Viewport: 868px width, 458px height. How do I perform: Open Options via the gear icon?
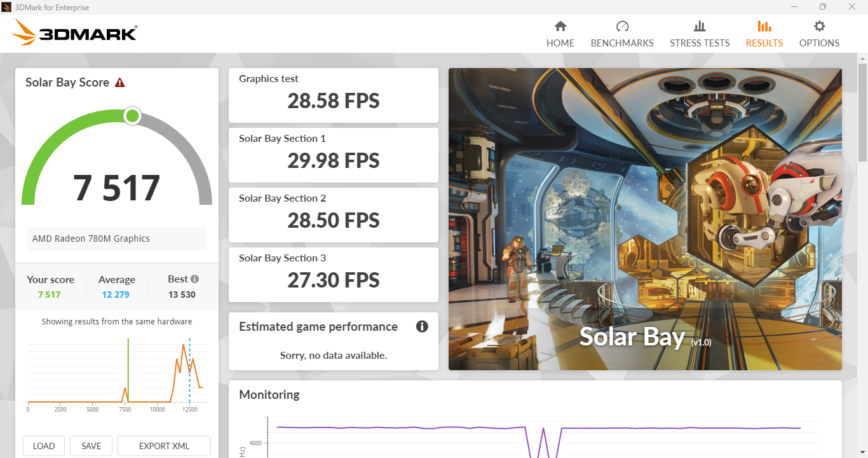point(819,26)
